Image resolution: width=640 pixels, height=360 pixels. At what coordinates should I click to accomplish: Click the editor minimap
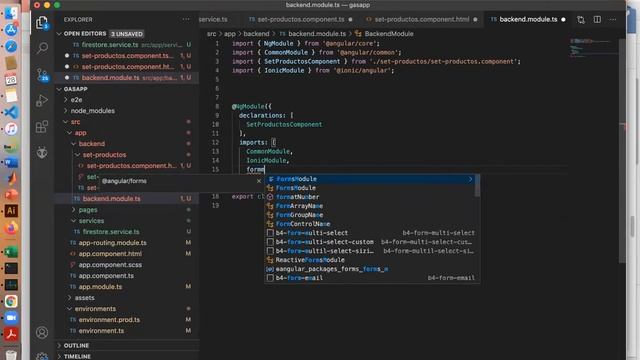(594, 48)
